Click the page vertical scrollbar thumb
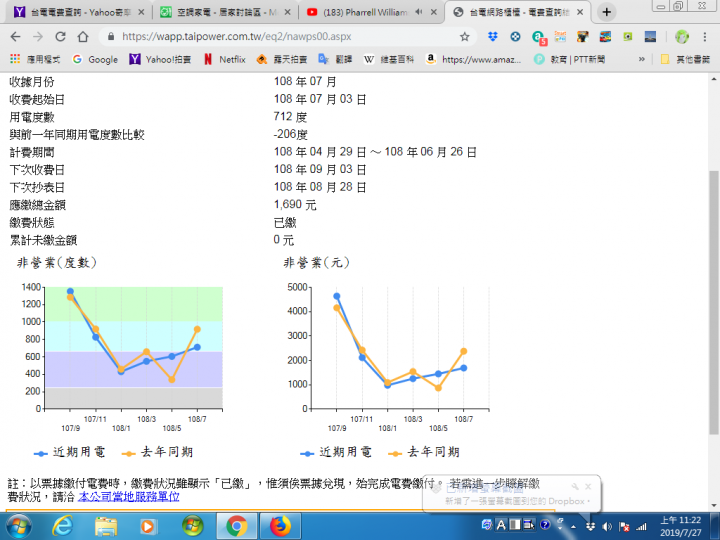This screenshot has width=720, height=540. [714, 302]
